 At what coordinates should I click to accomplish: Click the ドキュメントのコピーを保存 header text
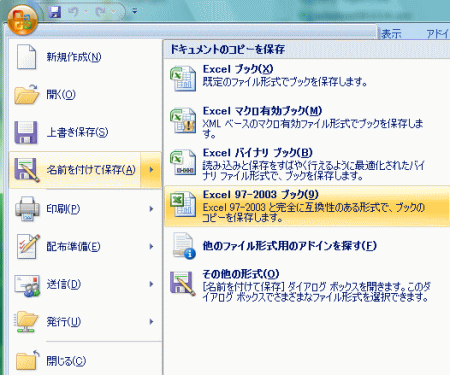pyautogui.click(x=227, y=49)
